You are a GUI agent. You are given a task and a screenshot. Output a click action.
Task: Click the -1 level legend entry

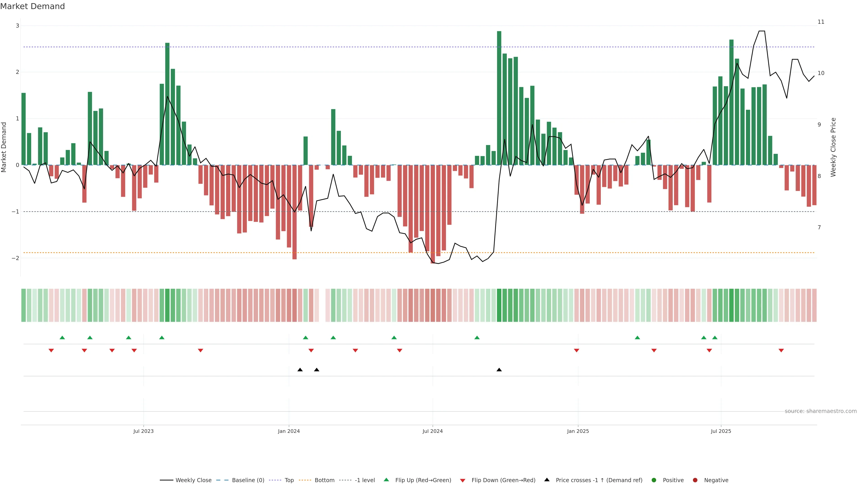click(x=365, y=480)
